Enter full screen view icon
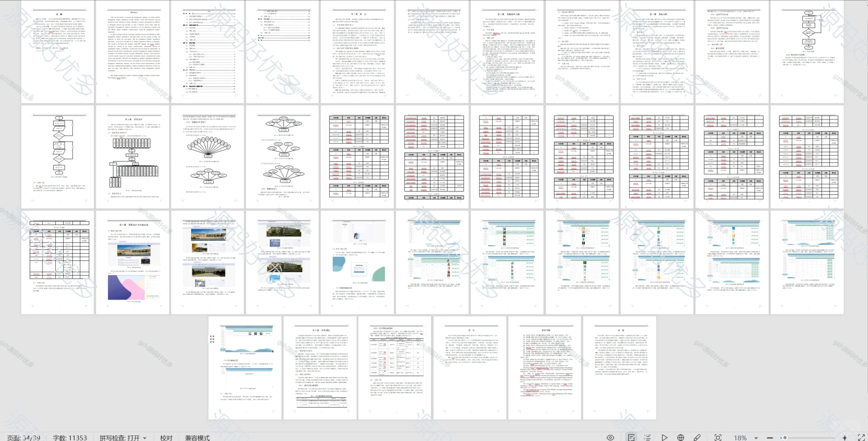This screenshot has height=441, width=868. click(861, 437)
